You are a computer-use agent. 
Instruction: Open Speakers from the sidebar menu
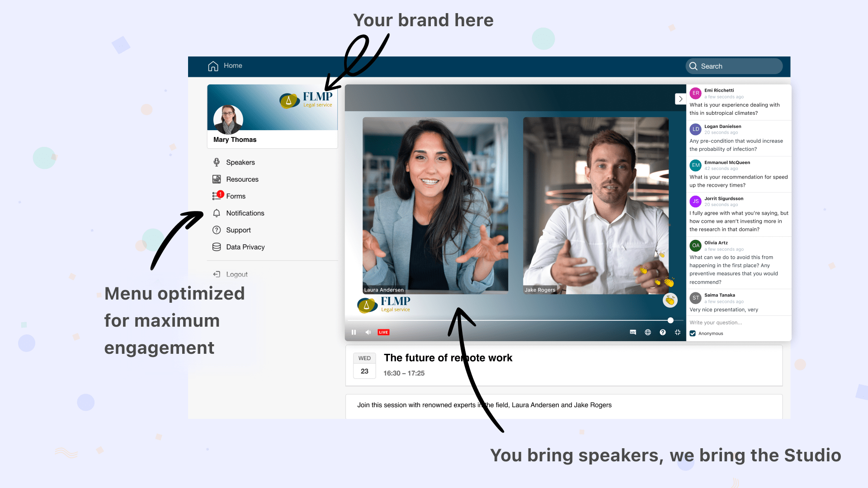click(x=240, y=162)
